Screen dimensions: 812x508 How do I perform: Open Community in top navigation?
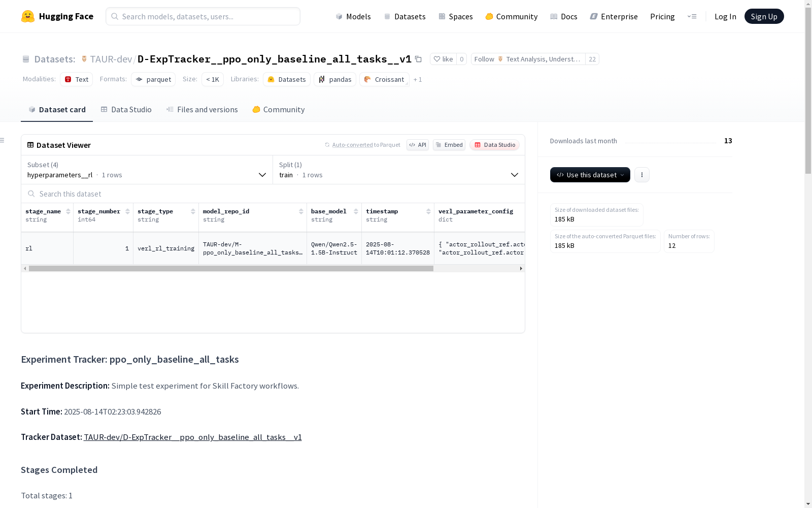pyautogui.click(x=512, y=16)
